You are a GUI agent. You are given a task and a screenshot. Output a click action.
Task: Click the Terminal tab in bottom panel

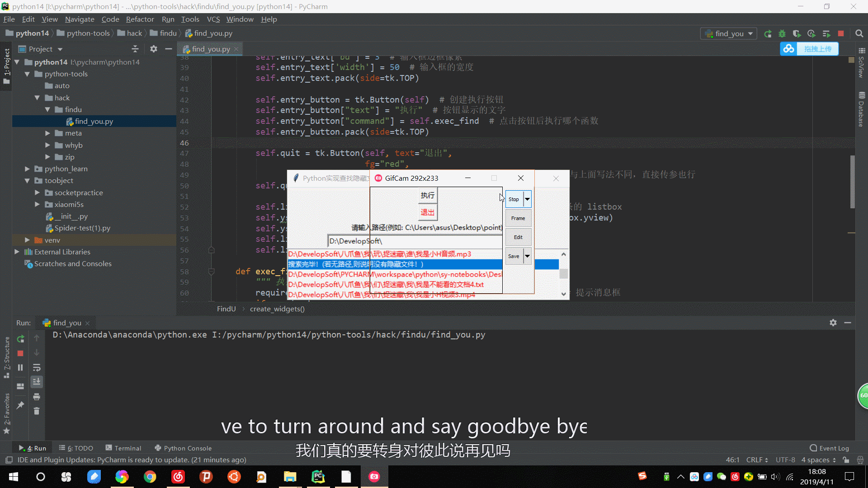[128, 448]
